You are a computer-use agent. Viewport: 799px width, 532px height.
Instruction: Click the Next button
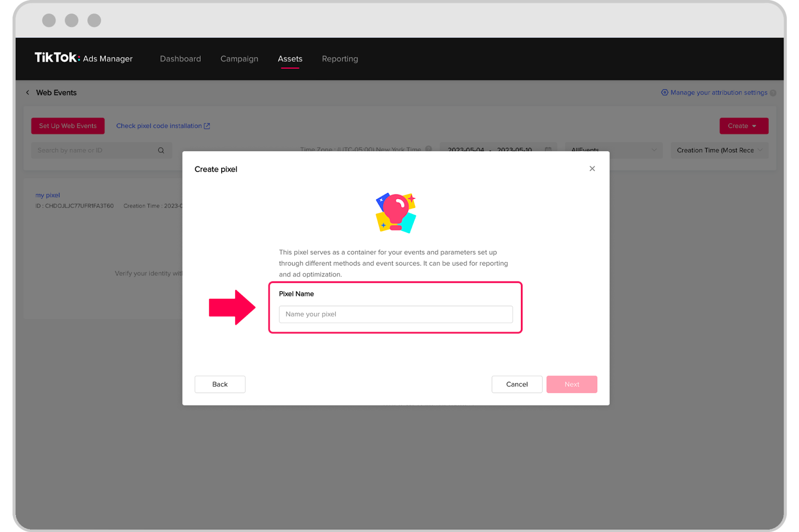pos(572,384)
